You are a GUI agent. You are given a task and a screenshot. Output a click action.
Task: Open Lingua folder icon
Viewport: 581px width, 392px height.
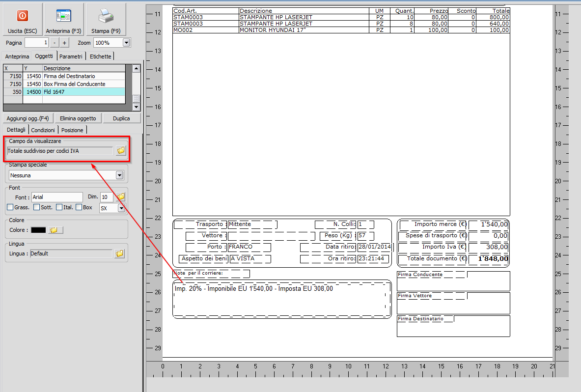tap(119, 253)
